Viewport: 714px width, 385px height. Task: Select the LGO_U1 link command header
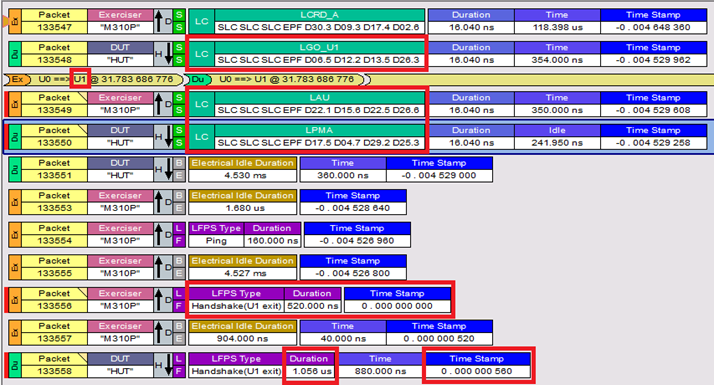point(320,47)
